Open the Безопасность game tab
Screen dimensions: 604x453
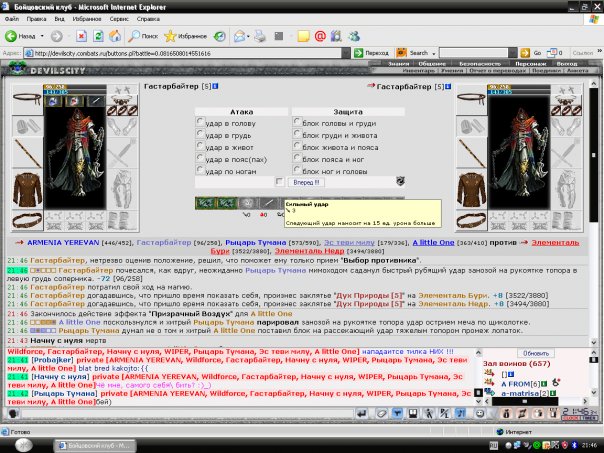480,64
